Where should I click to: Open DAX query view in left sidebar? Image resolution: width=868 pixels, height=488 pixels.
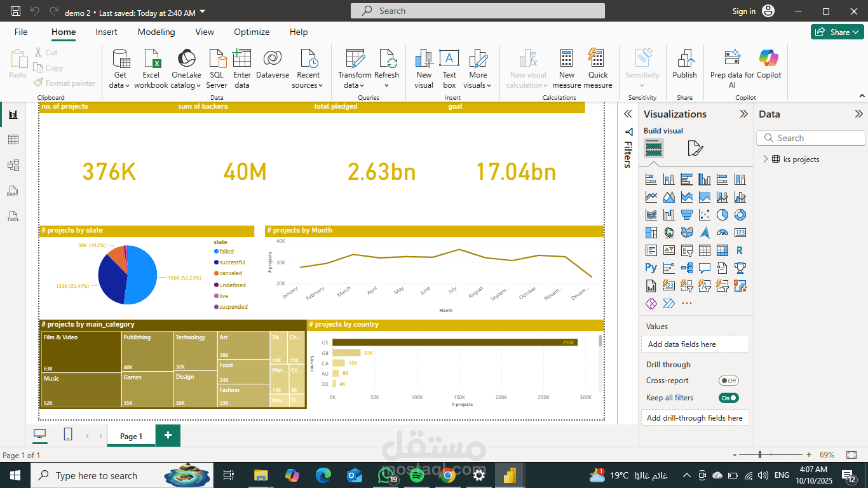13,191
